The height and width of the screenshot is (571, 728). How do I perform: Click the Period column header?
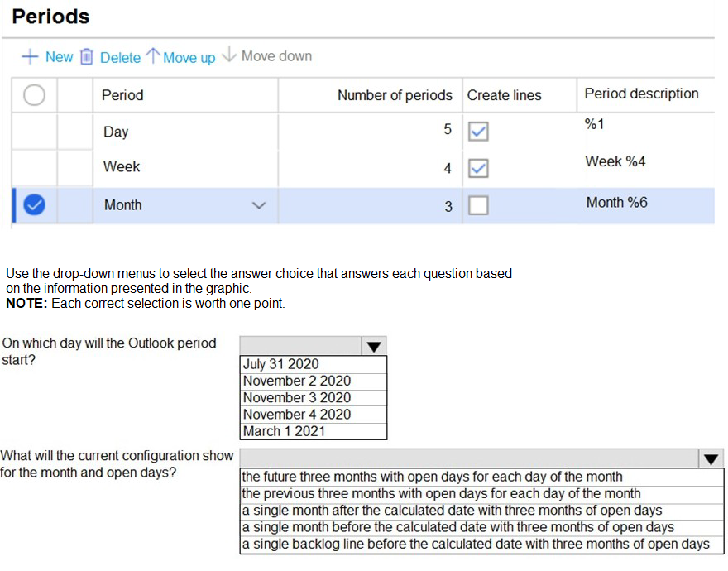tap(122, 95)
